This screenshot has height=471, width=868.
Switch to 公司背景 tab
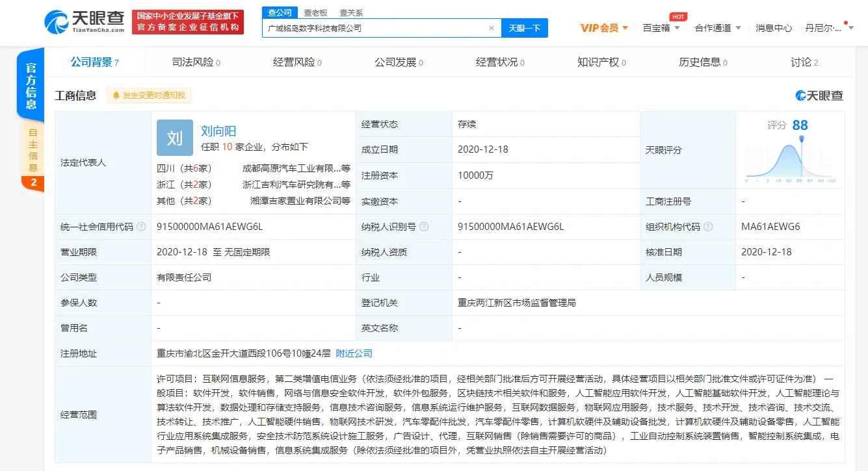pos(95,62)
